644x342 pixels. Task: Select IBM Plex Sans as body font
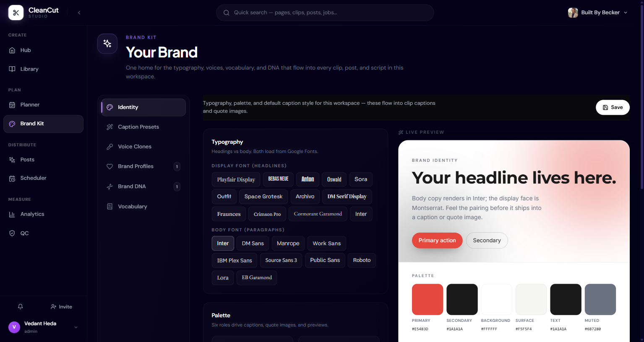point(235,261)
